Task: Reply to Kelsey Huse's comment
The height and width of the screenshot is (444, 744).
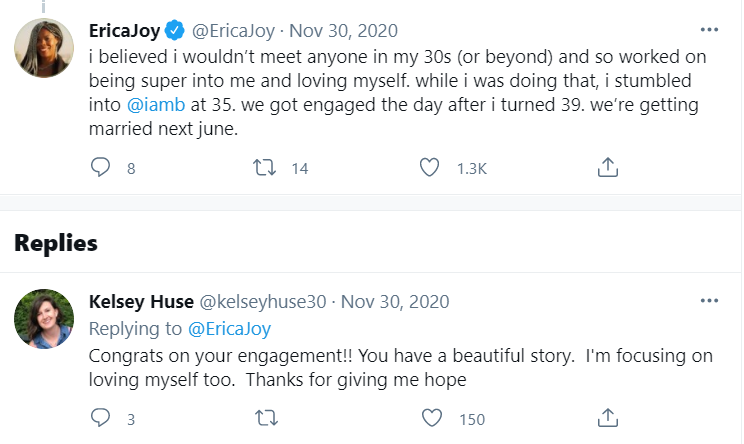Action: pos(100,417)
